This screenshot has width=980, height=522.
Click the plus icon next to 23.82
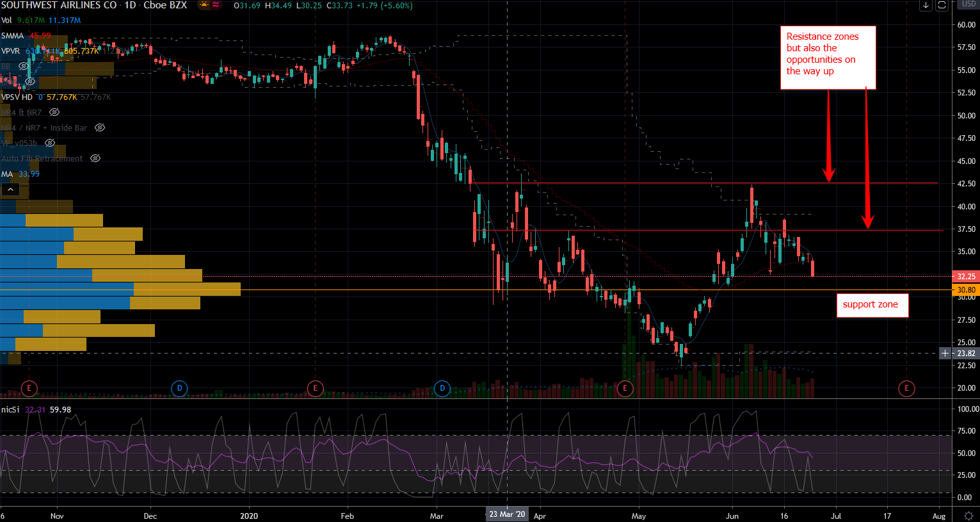945,354
